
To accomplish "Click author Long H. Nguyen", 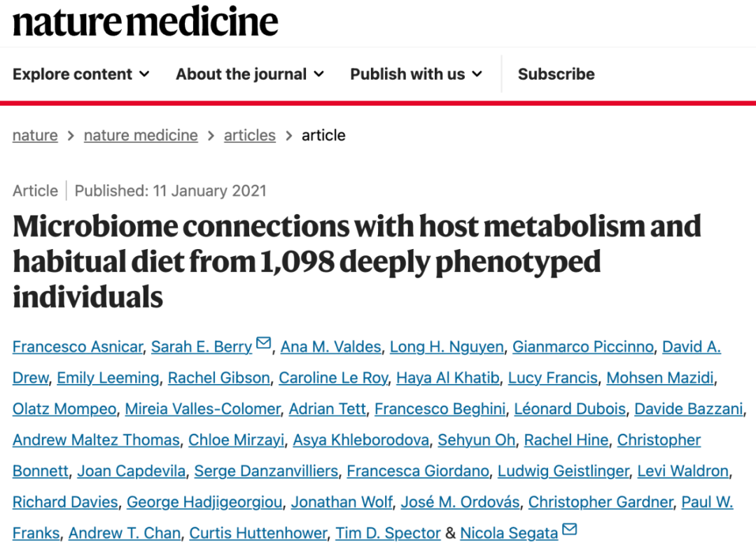I will pos(447,347).
